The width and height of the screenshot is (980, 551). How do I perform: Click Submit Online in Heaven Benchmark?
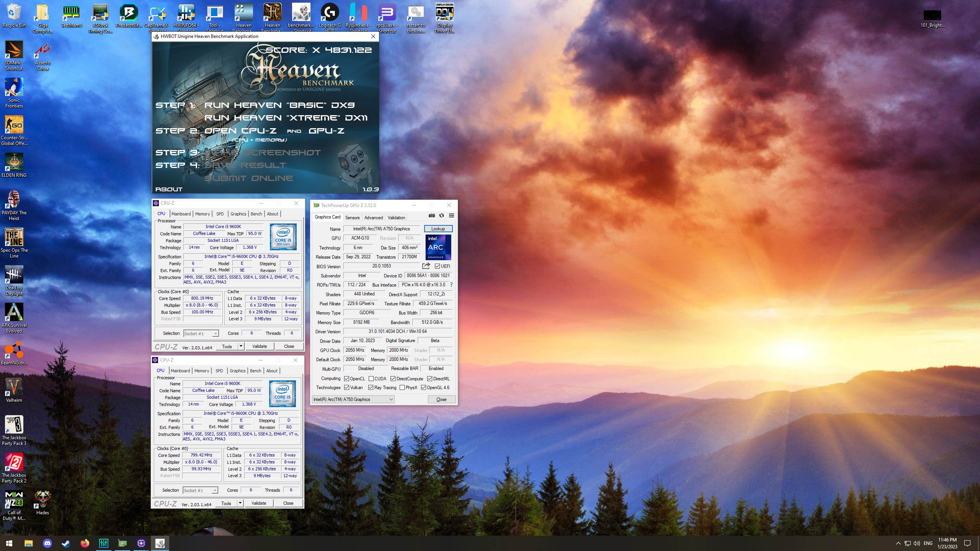(x=249, y=178)
